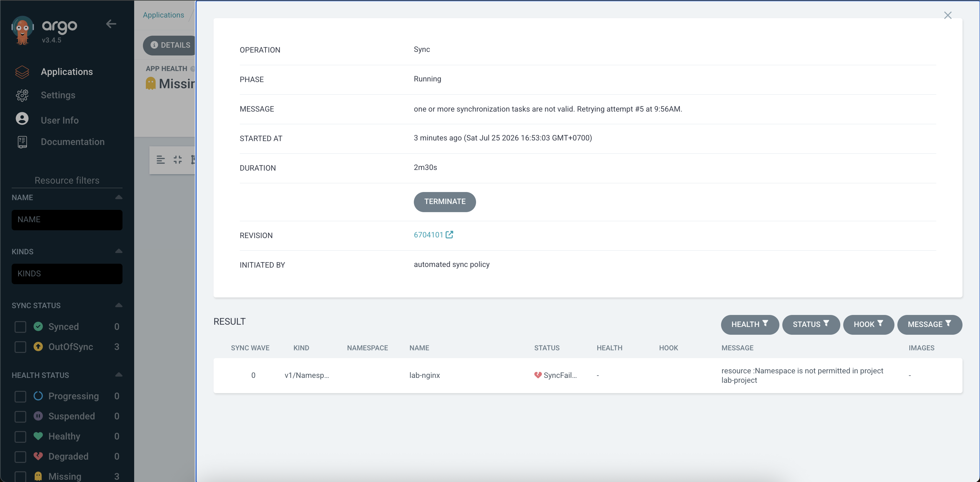Click the align-left tree view icon

[x=160, y=160]
